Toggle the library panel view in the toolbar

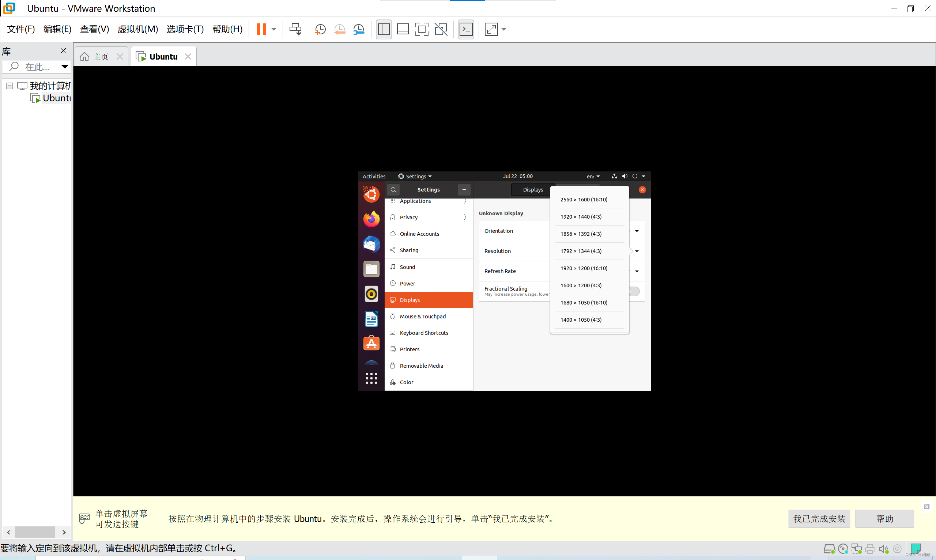tap(384, 29)
